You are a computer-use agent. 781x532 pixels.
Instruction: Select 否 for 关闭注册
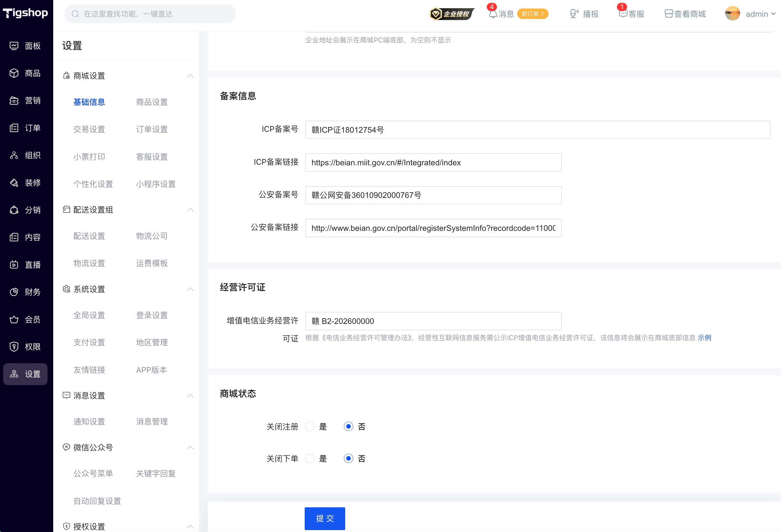pos(348,427)
